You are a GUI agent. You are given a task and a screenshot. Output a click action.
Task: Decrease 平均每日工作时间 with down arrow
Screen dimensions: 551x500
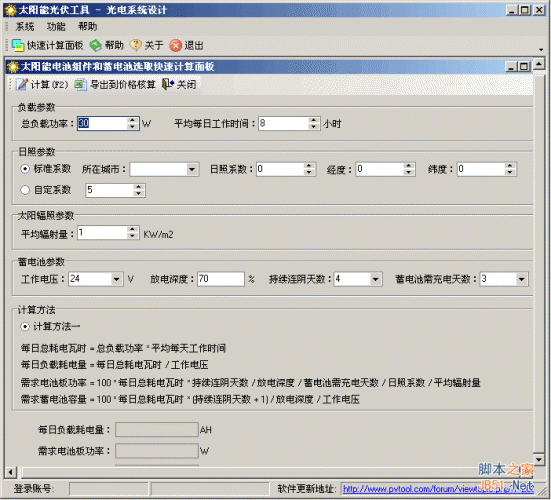tap(313, 126)
